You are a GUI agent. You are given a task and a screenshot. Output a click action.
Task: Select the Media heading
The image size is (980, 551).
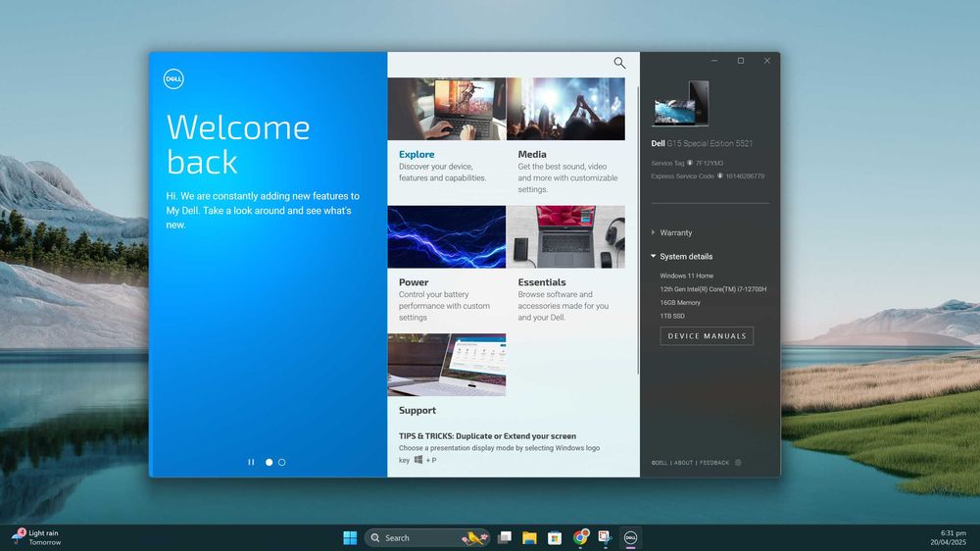coord(532,154)
